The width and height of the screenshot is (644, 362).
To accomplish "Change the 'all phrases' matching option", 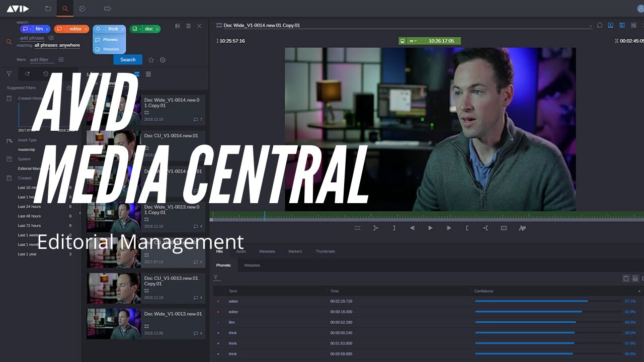I will (x=46, y=45).
